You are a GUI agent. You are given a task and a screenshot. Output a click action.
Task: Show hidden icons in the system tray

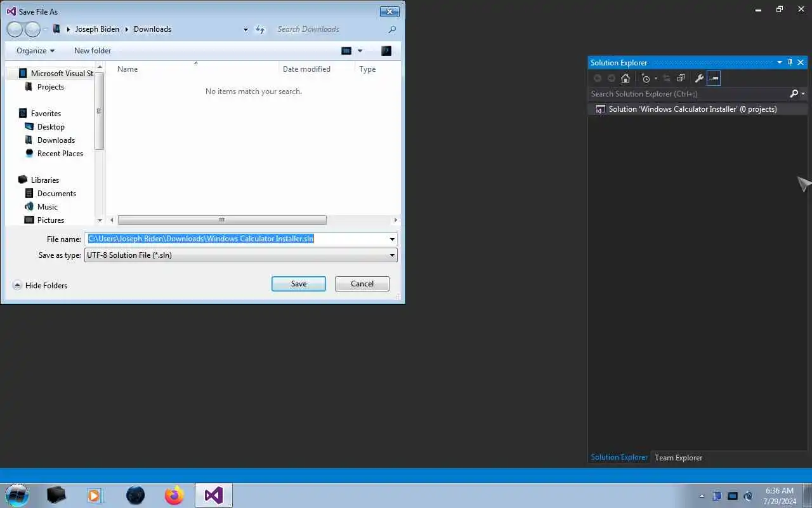702,496
